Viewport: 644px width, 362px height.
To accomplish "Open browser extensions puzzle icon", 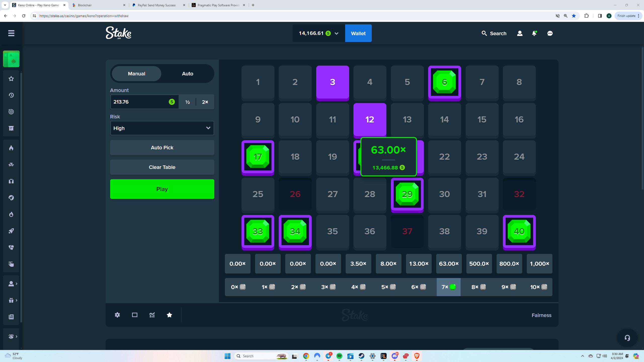I will click(x=586, y=16).
